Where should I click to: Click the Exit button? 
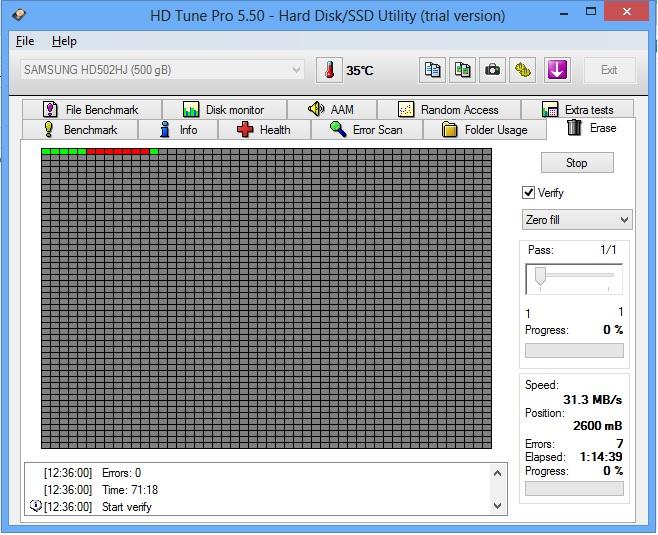[609, 70]
